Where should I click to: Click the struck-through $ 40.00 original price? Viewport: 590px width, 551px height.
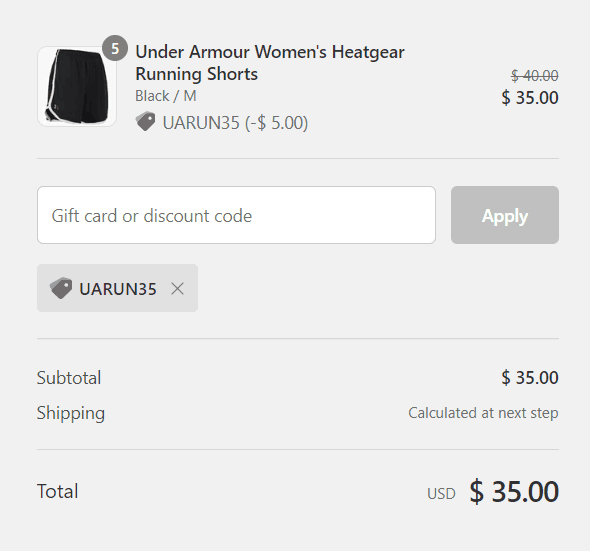pos(534,76)
